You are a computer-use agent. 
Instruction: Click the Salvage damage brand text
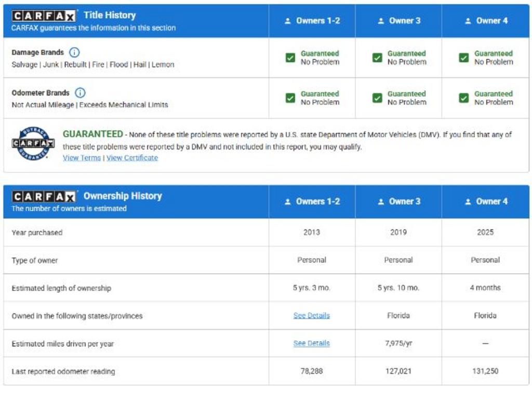(x=24, y=65)
